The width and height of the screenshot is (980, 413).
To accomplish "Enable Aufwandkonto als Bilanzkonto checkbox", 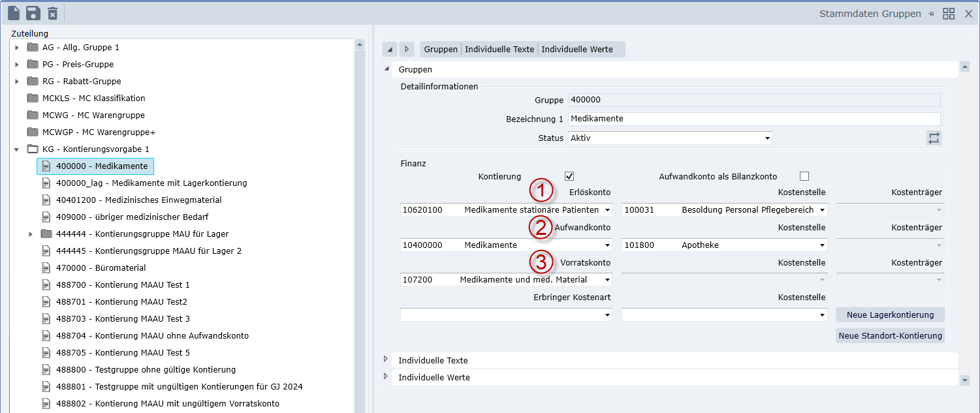I will click(x=804, y=176).
